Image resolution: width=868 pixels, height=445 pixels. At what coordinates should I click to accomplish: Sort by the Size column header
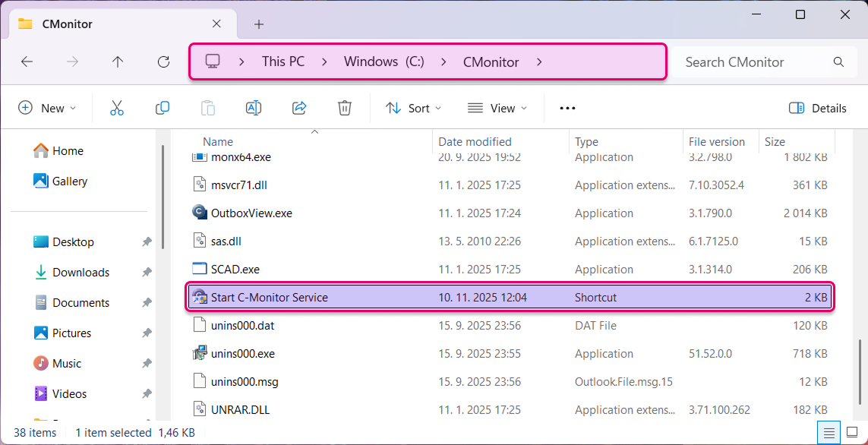[x=775, y=142]
